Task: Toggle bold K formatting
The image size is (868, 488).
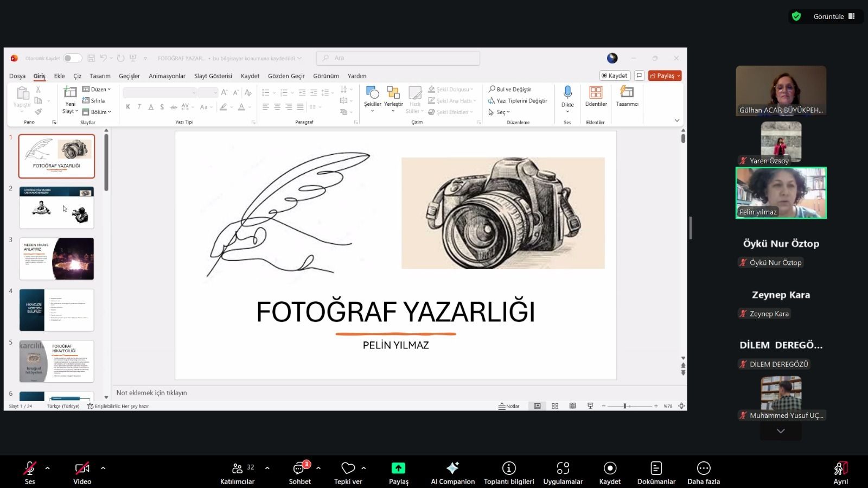Action: pos(128,107)
